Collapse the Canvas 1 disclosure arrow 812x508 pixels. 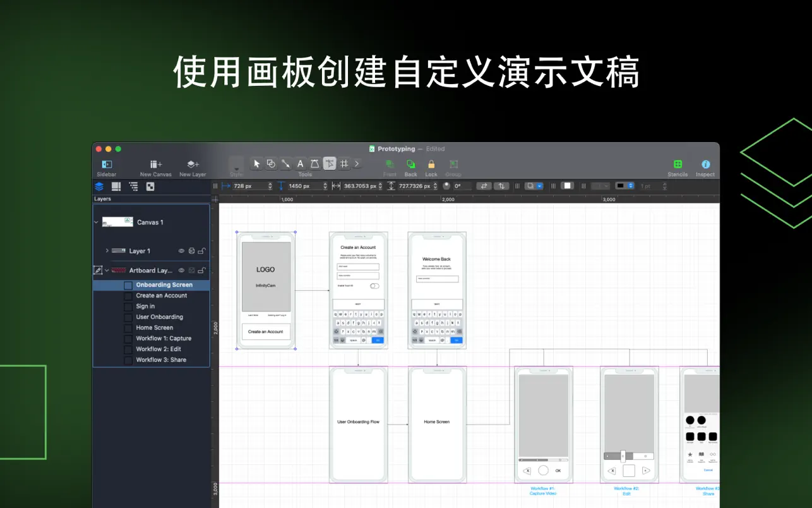click(x=97, y=222)
